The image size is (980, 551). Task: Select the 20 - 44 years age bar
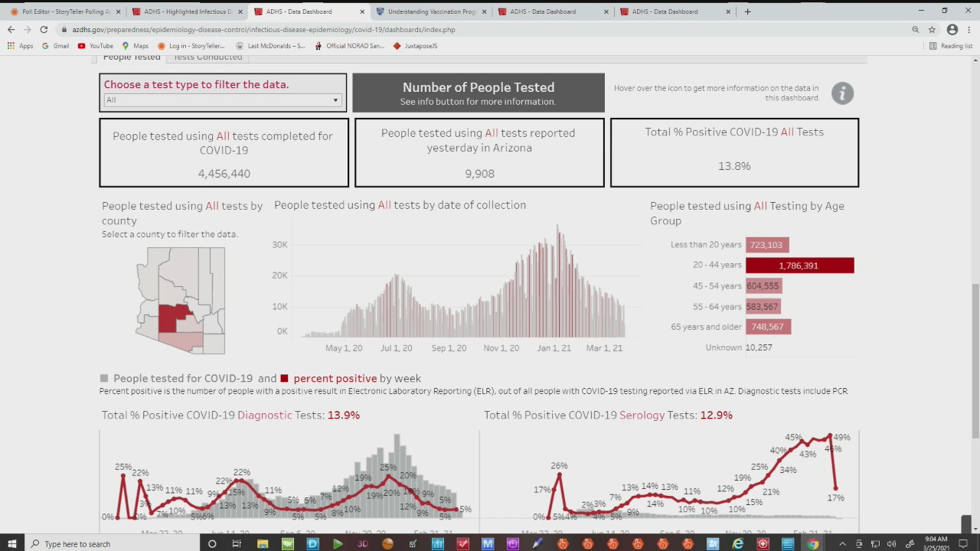pos(799,266)
